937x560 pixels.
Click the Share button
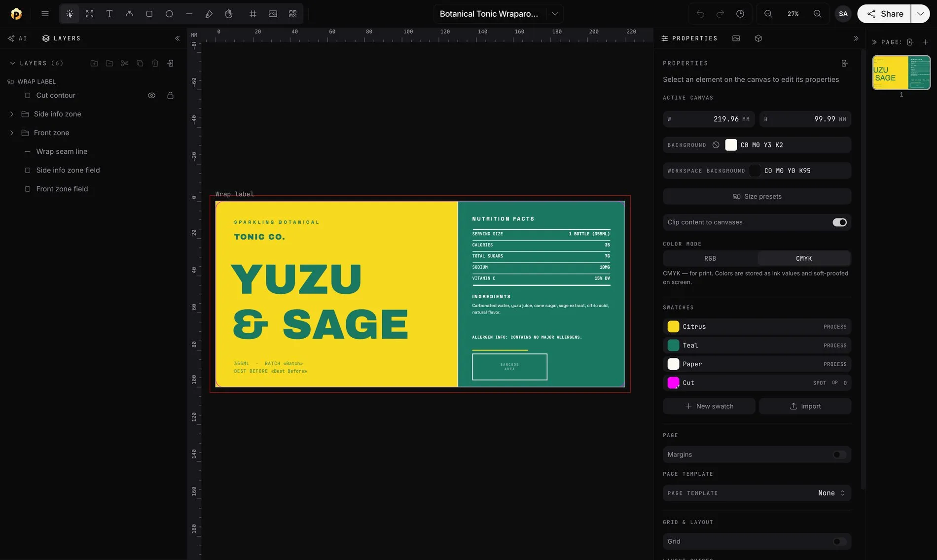coord(884,14)
